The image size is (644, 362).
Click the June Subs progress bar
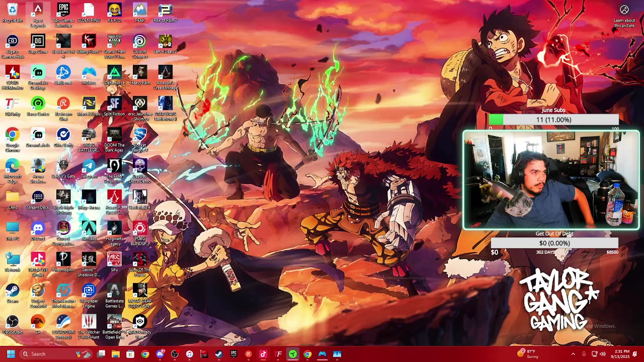coord(553,120)
